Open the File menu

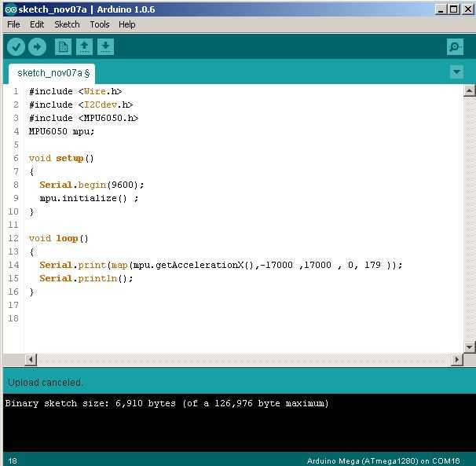tap(13, 24)
